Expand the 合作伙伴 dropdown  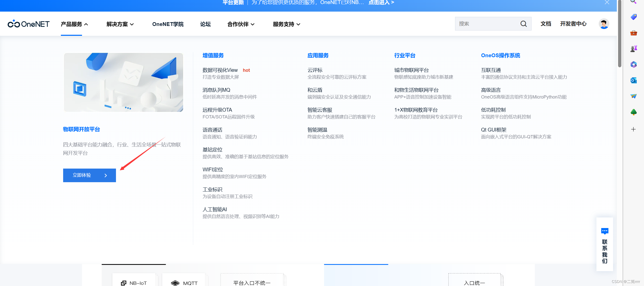tap(241, 24)
